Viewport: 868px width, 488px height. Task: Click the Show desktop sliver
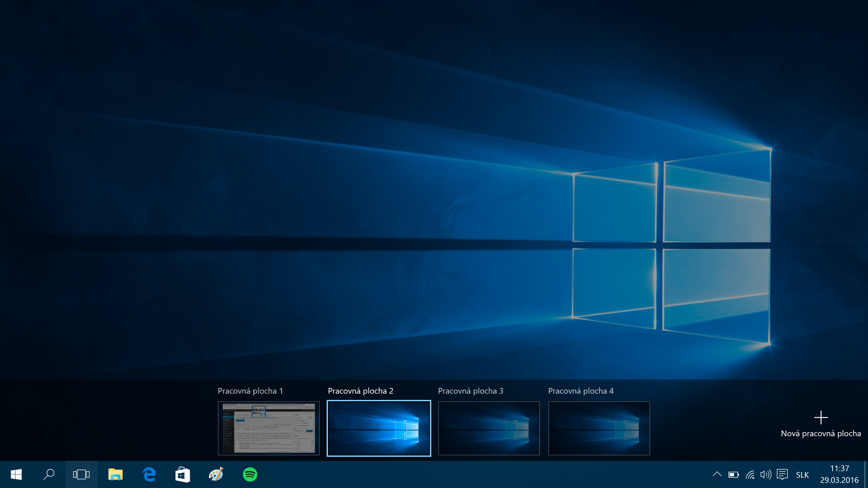click(866, 474)
